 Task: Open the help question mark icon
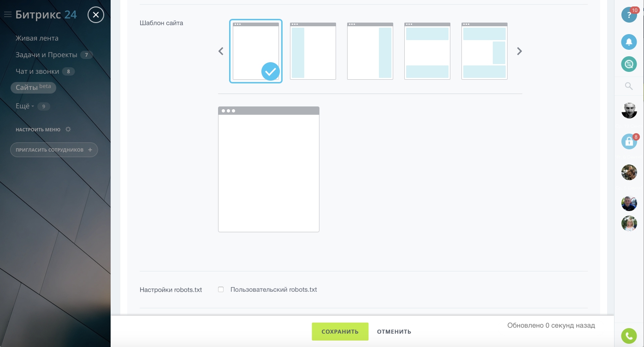(629, 15)
